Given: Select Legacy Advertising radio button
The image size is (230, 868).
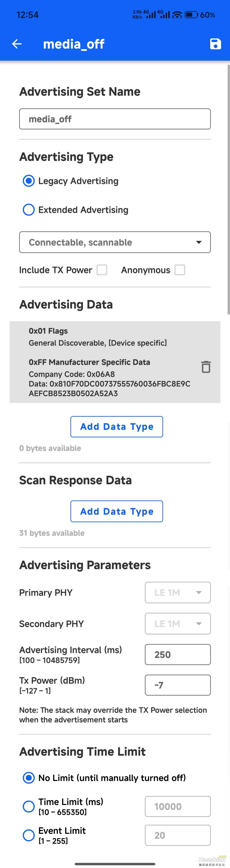Looking at the screenshot, I should click(29, 181).
